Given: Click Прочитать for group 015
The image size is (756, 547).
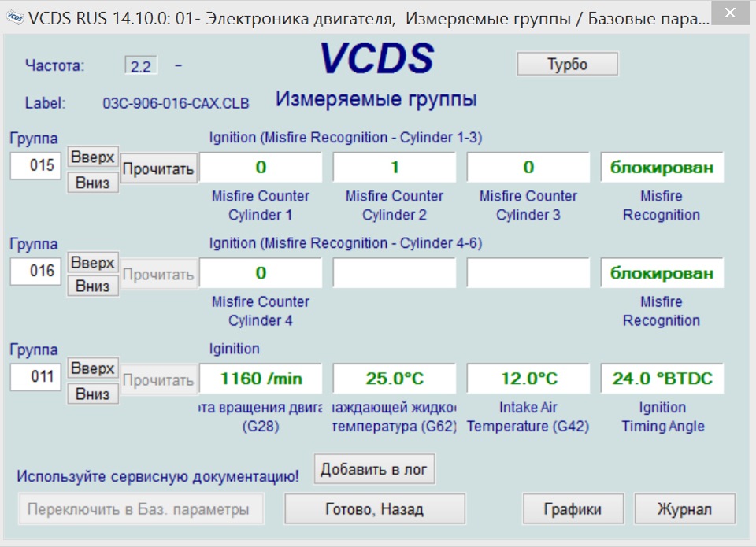Looking at the screenshot, I should tap(158, 168).
